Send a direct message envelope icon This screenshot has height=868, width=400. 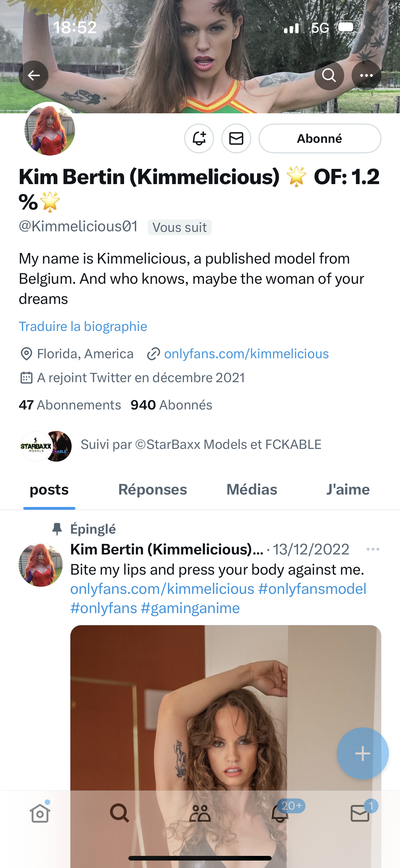coord(236,138)
